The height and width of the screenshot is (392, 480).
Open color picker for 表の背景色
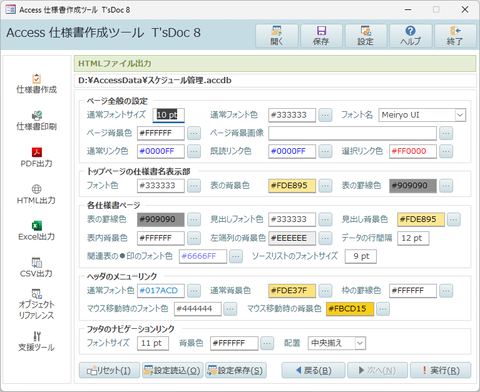325,186
